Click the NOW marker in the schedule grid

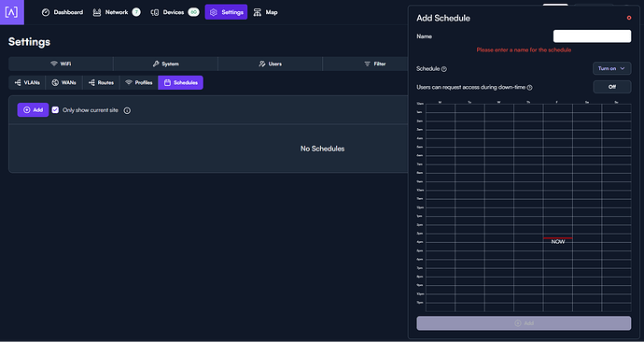pos(558,241)
